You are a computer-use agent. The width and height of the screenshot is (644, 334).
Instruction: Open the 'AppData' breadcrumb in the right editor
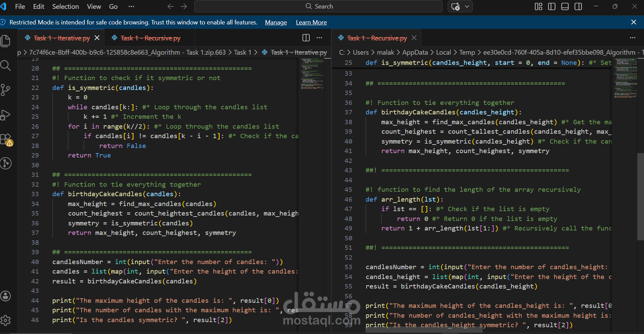pos(415,52)
